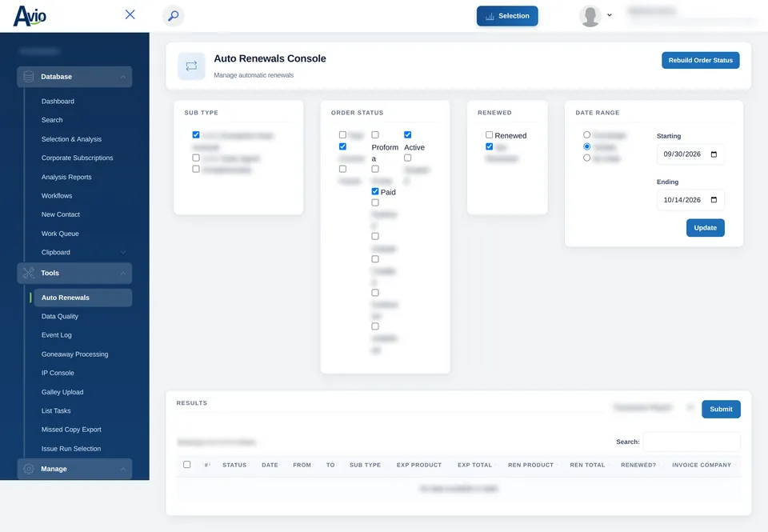Open New Contact

tap(60, 214)
